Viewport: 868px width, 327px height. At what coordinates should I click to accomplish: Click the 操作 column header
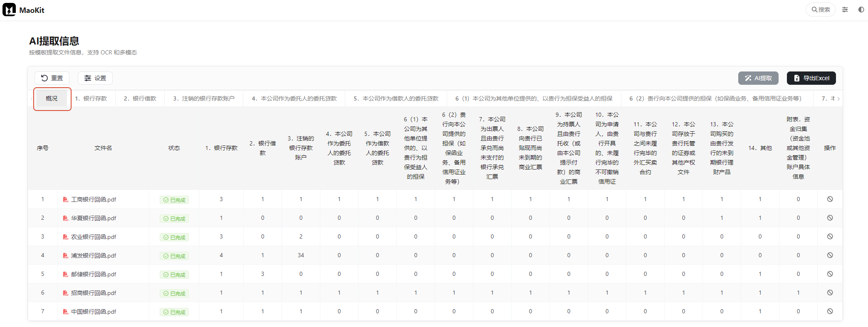pos(830,148)
